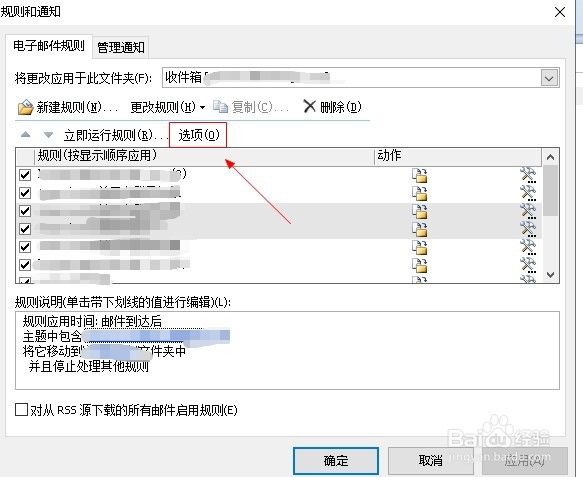Click the rule list scrollbar up arrow
Viewport: 583px width, 477px height.
click(550, 157)
